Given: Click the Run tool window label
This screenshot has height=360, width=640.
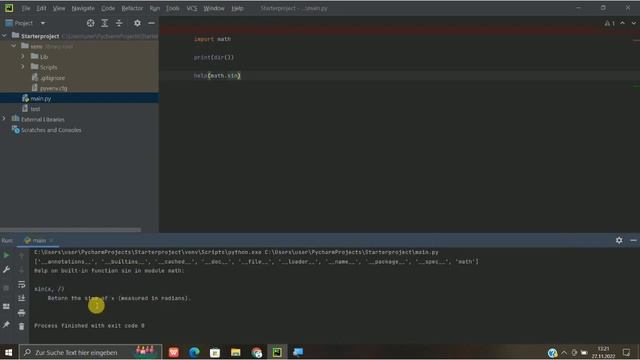Looking at the screenshot, I should (7, 240).
